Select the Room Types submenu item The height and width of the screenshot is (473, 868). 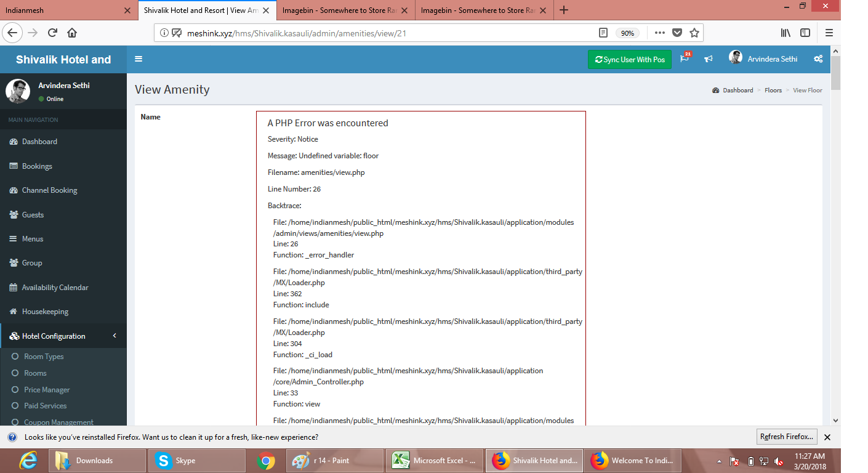pos(44,357)
